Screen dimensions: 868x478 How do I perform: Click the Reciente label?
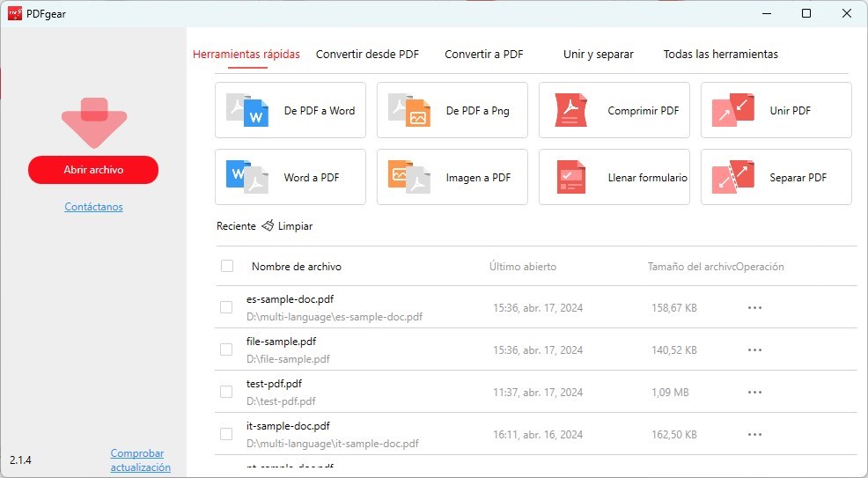point(237,225)
